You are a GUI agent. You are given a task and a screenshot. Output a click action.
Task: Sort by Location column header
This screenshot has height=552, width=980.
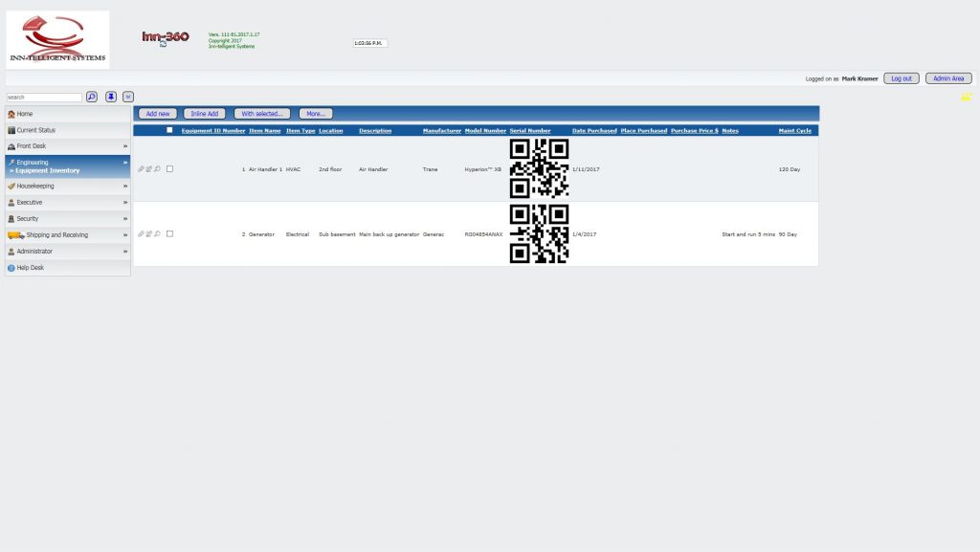point(330,130)
